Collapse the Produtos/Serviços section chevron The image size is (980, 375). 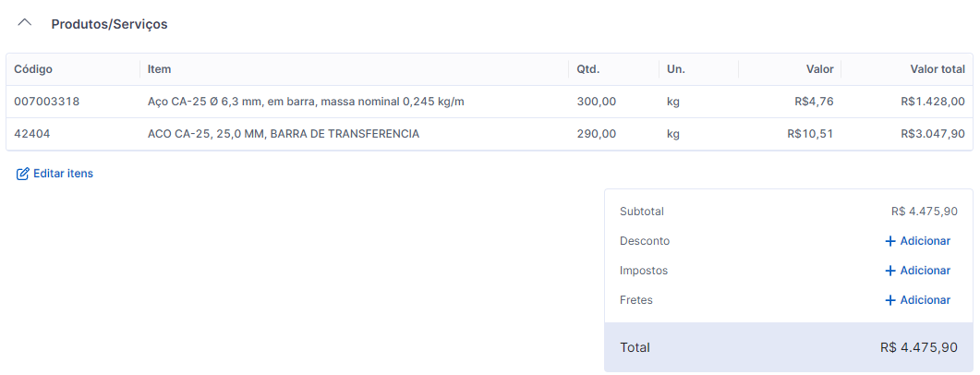tap(25, 23)
